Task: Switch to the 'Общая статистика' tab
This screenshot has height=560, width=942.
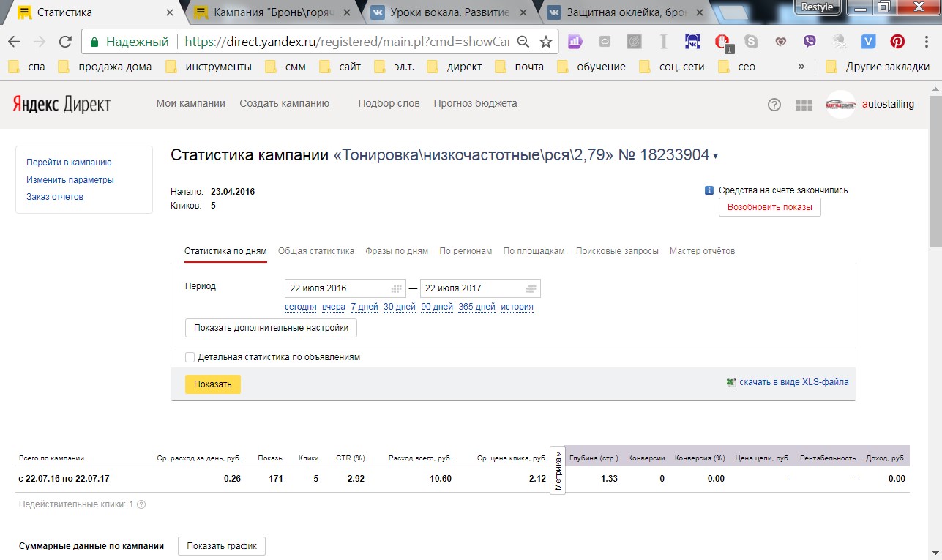Action: (316, 251)
